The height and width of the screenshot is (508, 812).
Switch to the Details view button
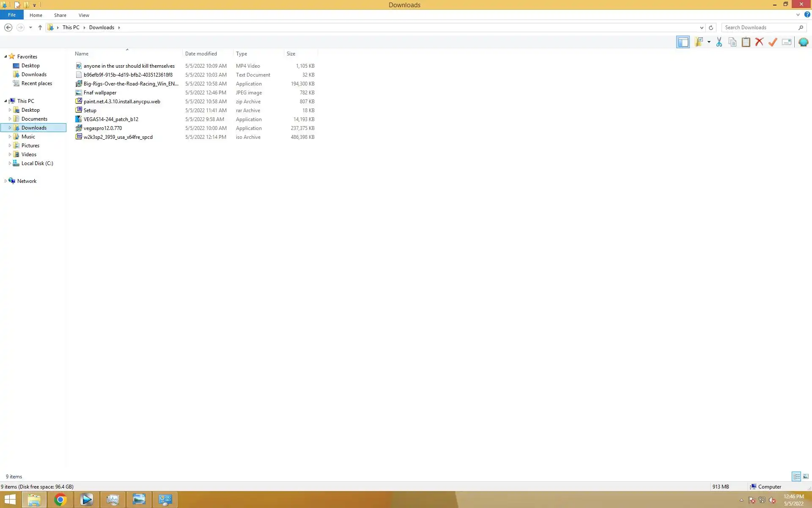coord(796,476)
